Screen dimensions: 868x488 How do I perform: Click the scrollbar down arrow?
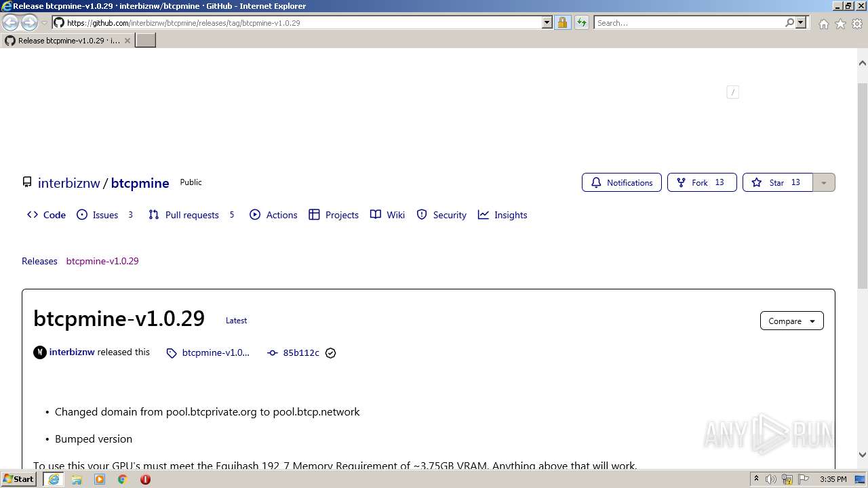click(862, 455)
